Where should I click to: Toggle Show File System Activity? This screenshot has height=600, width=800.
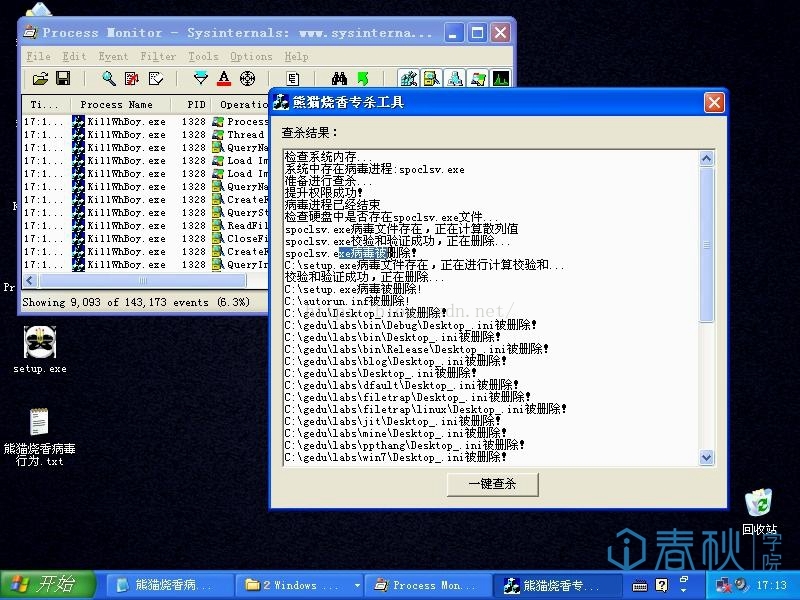[x=432, y=79]
